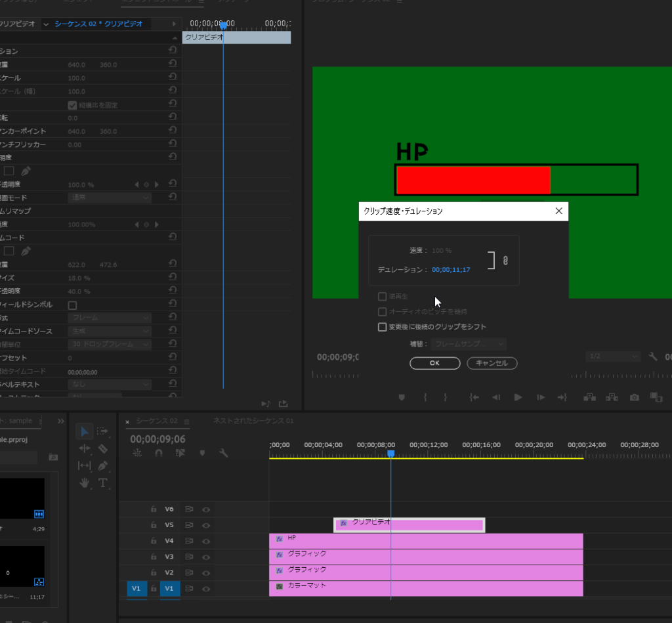The width and height of the screenshot is (672, 623).
Task: Open the シーケンス 02 panel menu
Action: 186,421
